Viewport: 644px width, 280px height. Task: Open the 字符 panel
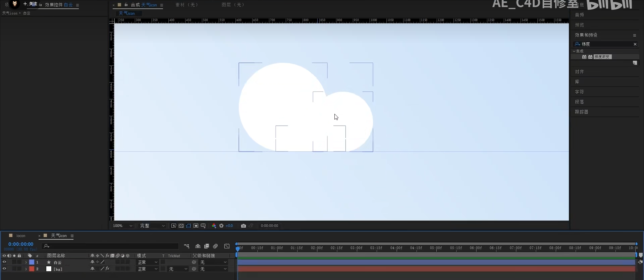pyautogui.click(x=579, y=92)
